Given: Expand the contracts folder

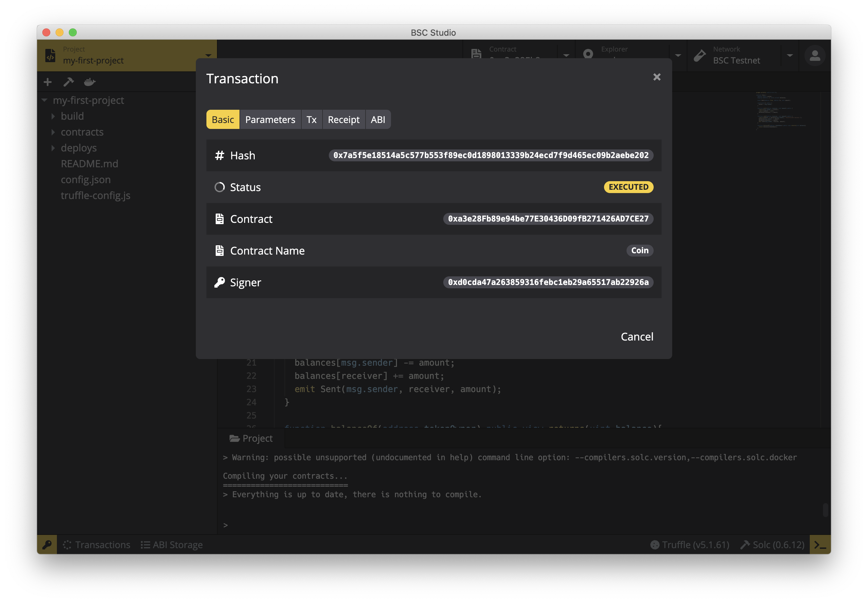Looking at the screenshot, I should click(x=82, y=132).
